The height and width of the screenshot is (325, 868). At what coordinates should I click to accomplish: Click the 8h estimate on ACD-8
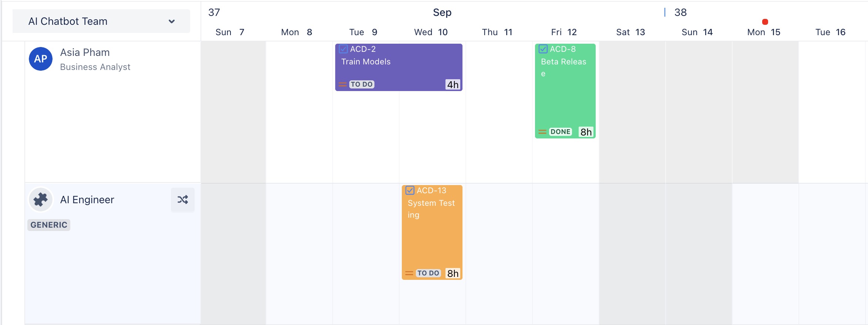pyautogui.click(x=586, y=132)
